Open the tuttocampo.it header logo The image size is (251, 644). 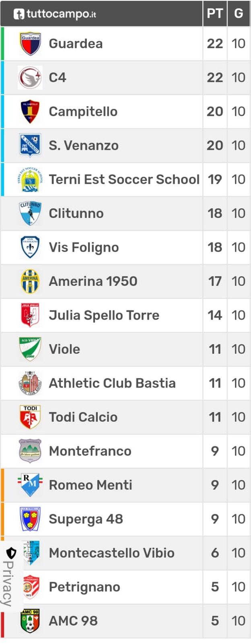[55, 14]
